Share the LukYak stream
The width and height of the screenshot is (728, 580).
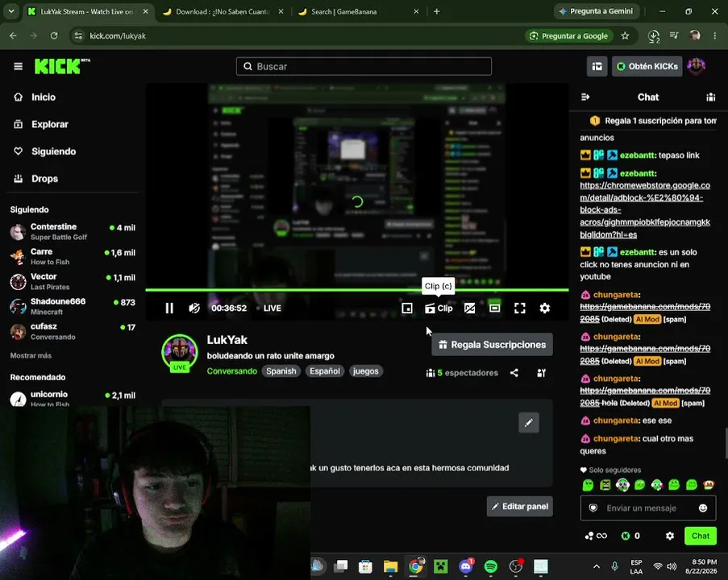[514, 373]
